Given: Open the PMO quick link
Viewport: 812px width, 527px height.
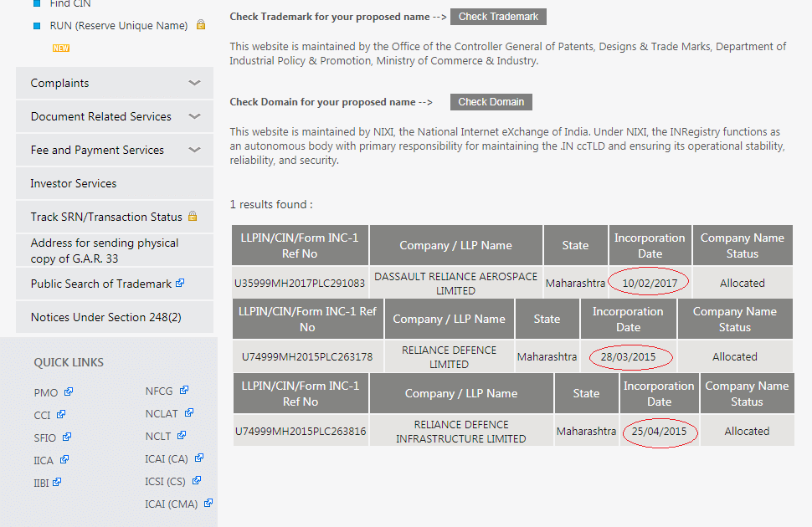Looking at the screenshot, I should 45,392.
